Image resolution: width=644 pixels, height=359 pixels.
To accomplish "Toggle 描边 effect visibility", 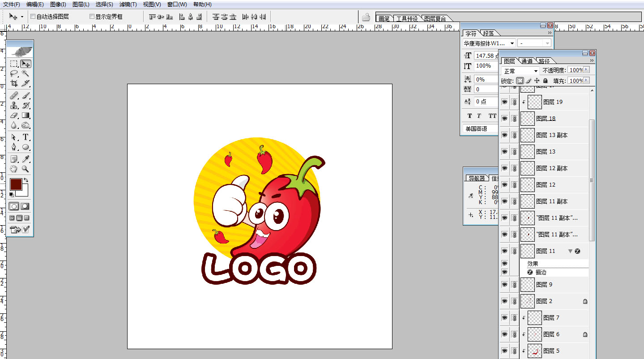I will click(x=505, y=272).
